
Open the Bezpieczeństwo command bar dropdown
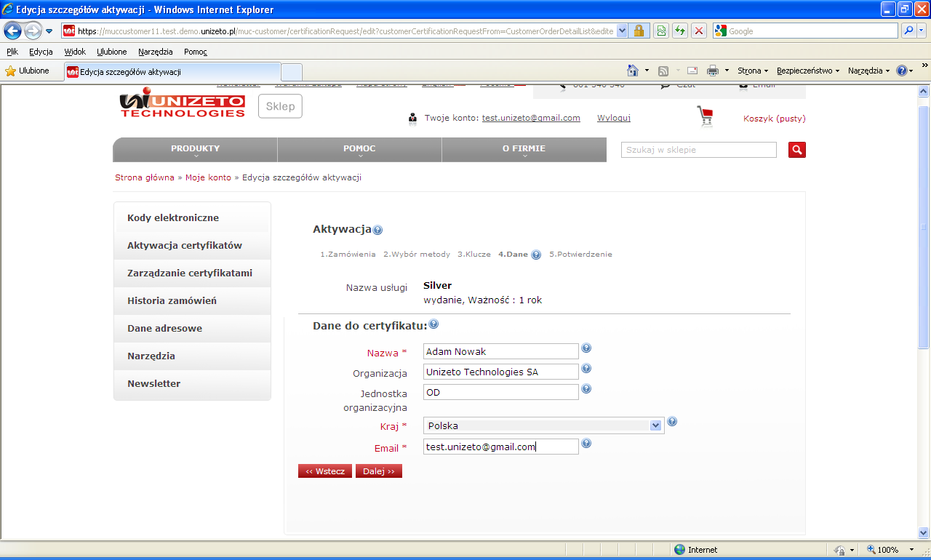pos(808,71)
